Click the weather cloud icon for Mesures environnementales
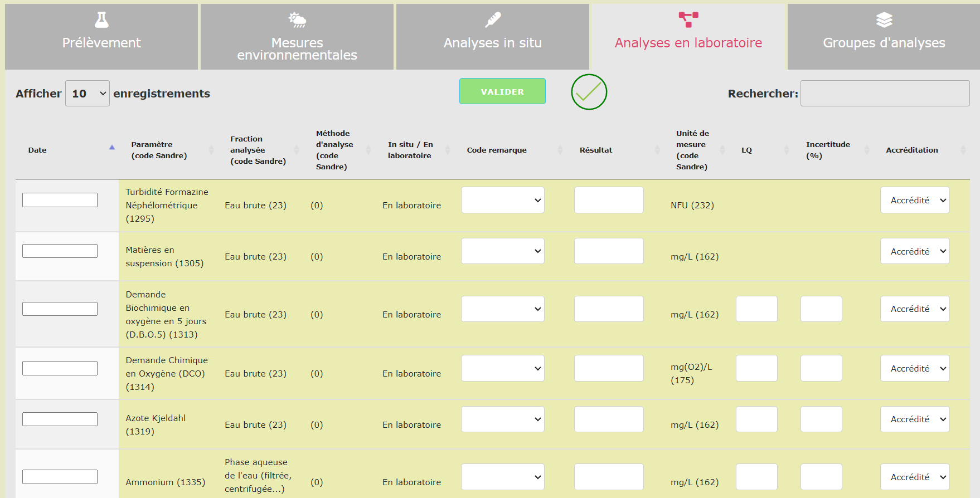Viewport: 980px width, 498px height. tap(297, 20)
